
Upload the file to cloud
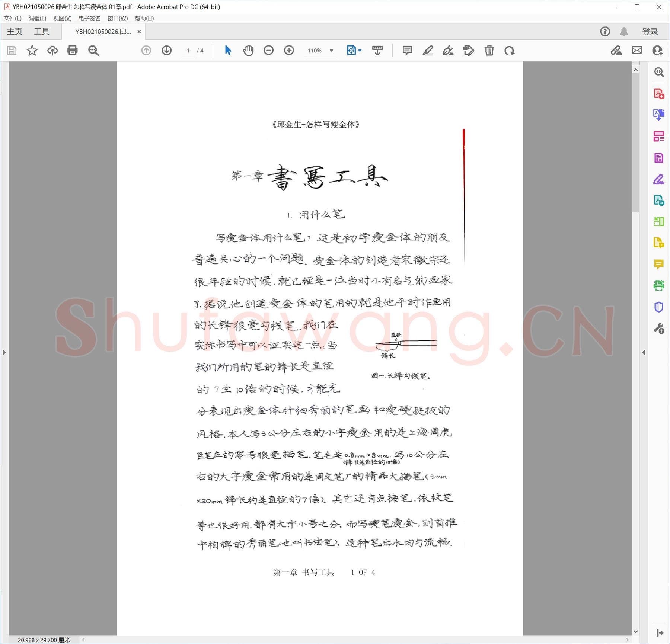(52, 50)
